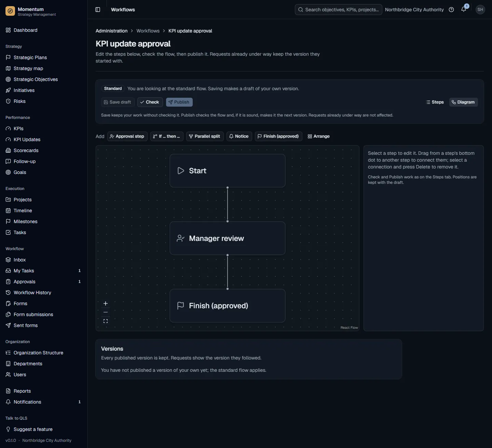
Task: Switch to the Steps view
Action: (435, 102)
